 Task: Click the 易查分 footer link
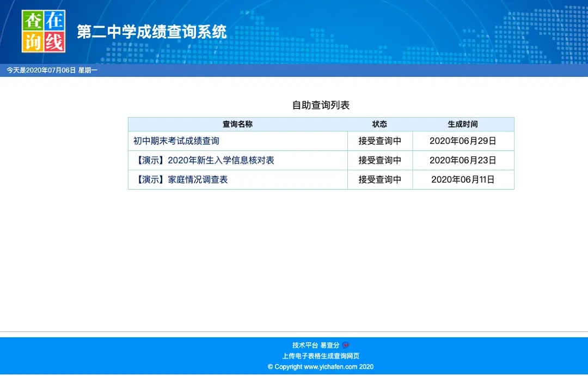tap(330, 345)
